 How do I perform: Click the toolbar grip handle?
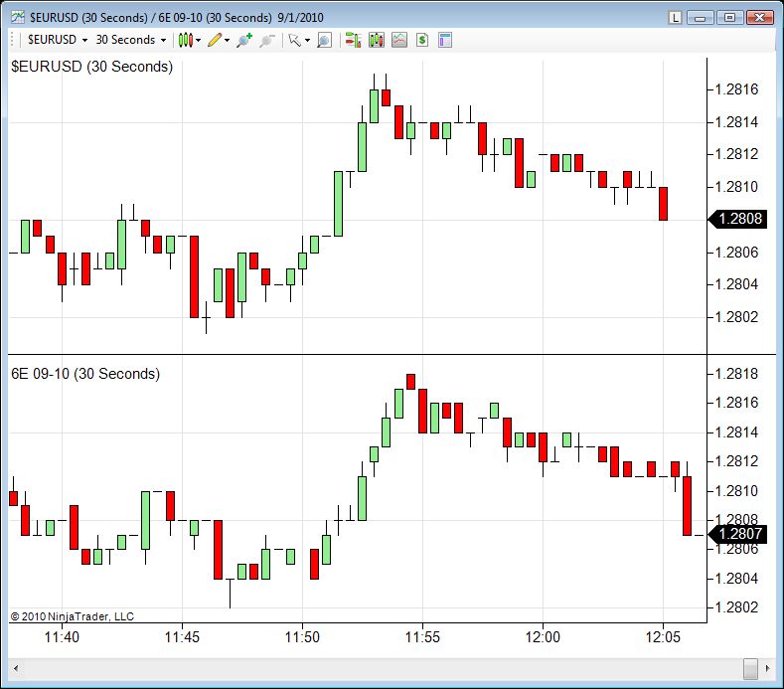point(12,40)
